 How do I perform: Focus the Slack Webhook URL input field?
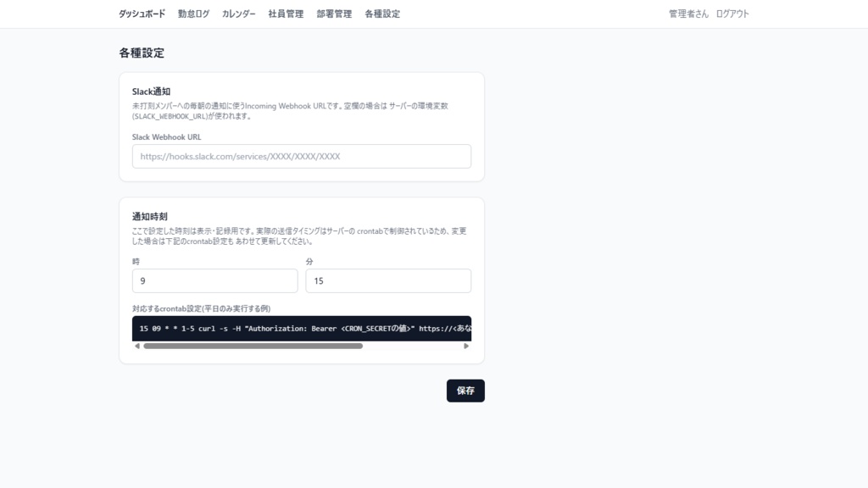tap(302, 157)
